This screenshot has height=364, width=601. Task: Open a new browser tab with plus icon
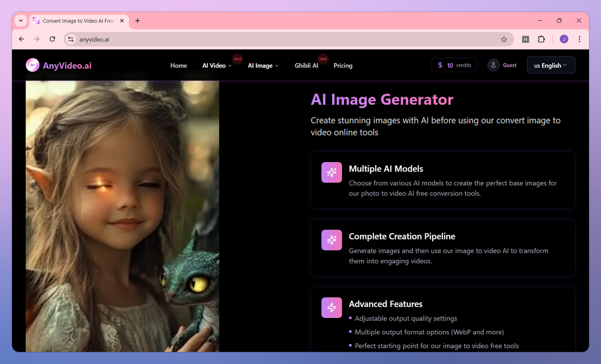(x=138, y=21)
